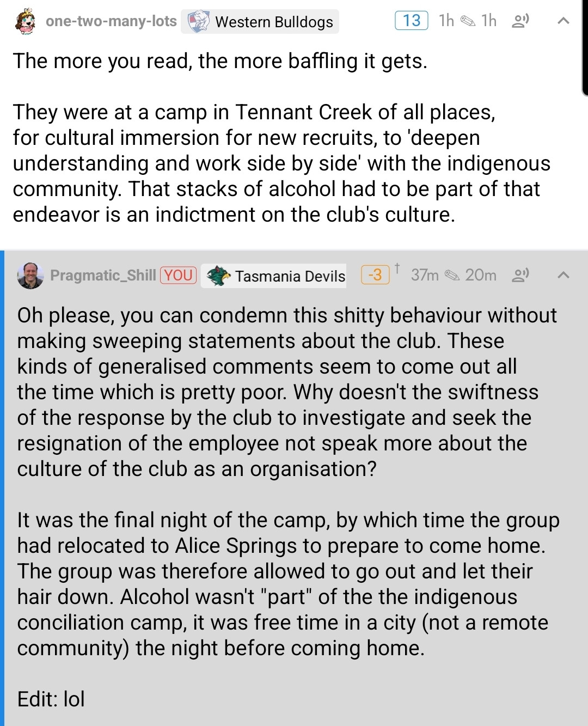The width and height of the screenshot is (588, 726).
Task: Collapse the Pragmatic_Shill reply with chevron
Action: pyautogui.click(x=563, y=275)
